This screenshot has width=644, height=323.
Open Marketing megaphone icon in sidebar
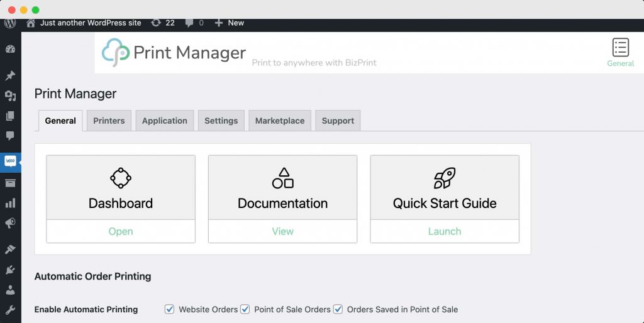10,223
